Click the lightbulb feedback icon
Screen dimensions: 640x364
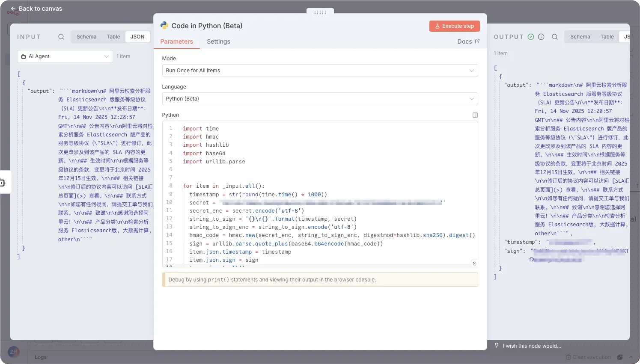(497, 346)
